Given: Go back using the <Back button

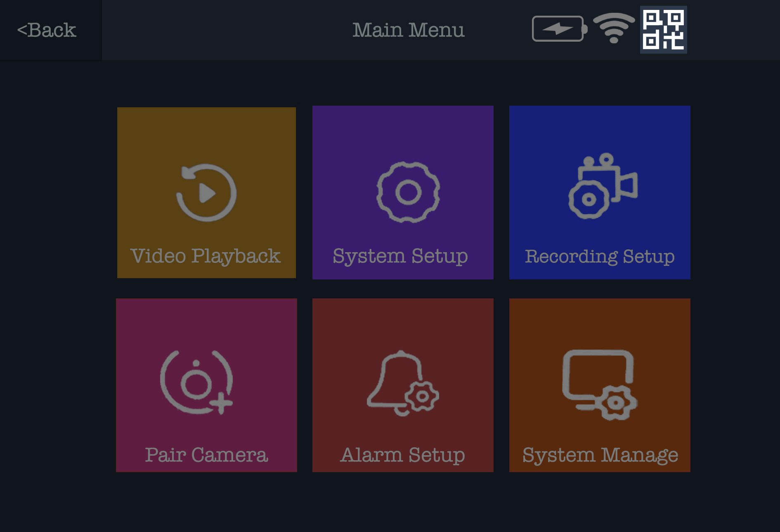Looking at the screenshot, I should [x=47, y=30].
